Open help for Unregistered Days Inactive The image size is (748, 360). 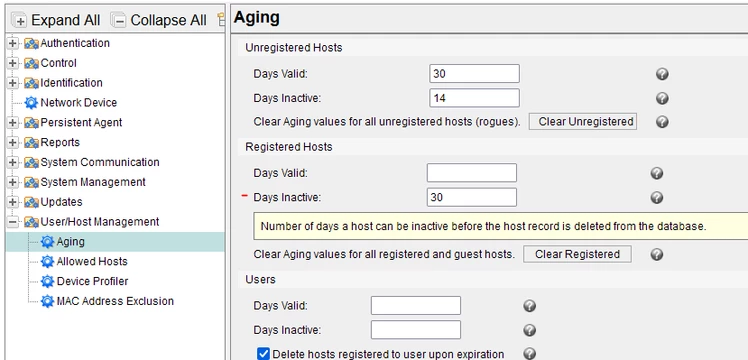click(x=662, y=98)
